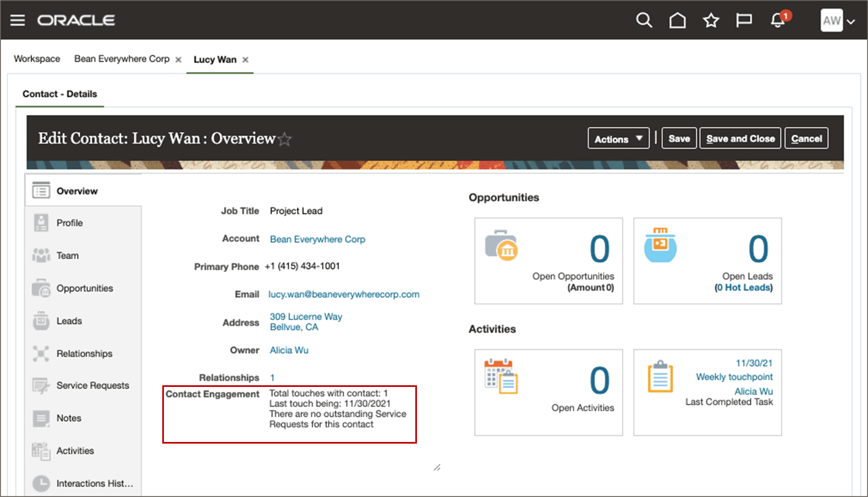Screen dimensions: 868x497
Task: Click Save and Close
Action: click(740, 138)
